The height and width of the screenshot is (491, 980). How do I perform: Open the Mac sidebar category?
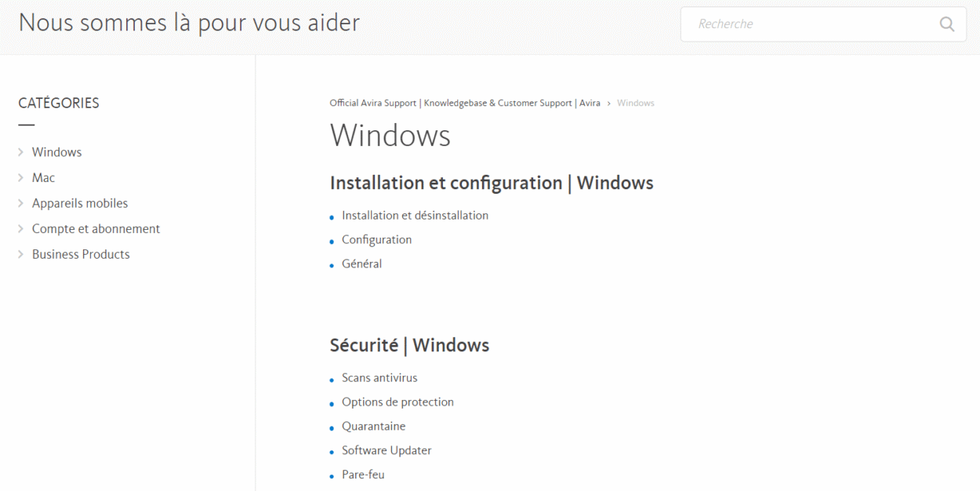tap(43, 178)
